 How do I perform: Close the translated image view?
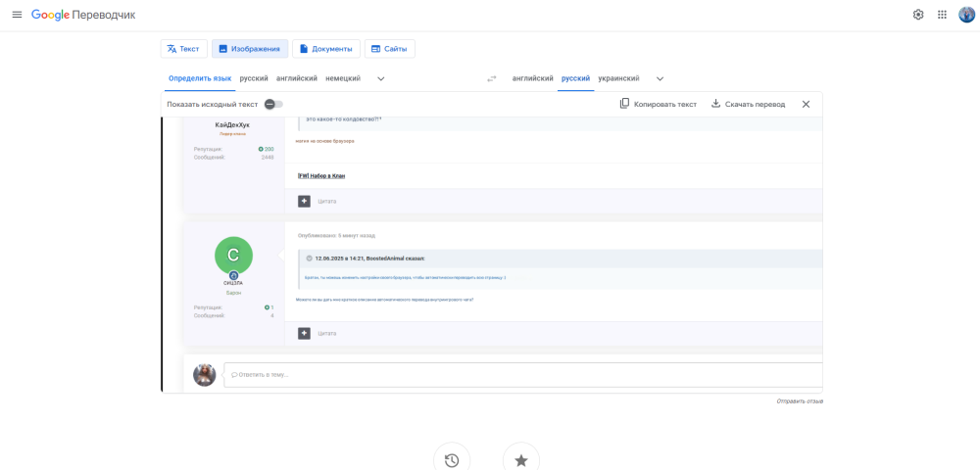pos(806,104)
